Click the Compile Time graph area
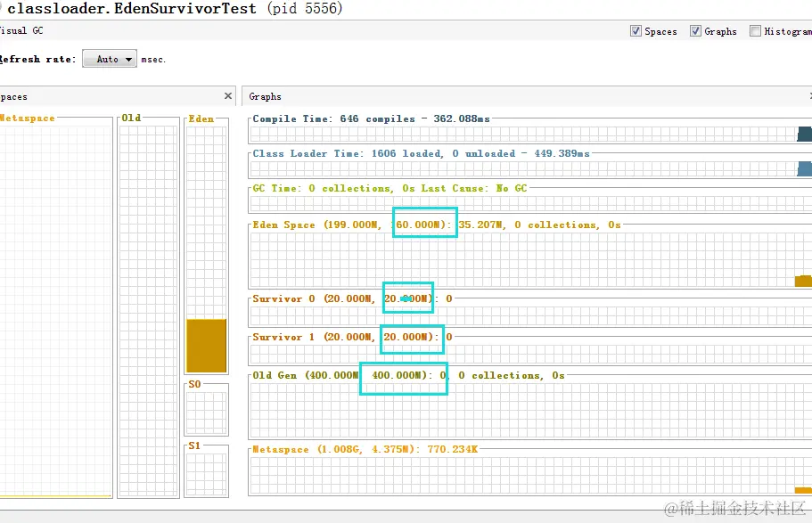The height and width of the screenshot is (523, 812). [x=531, y=134]
